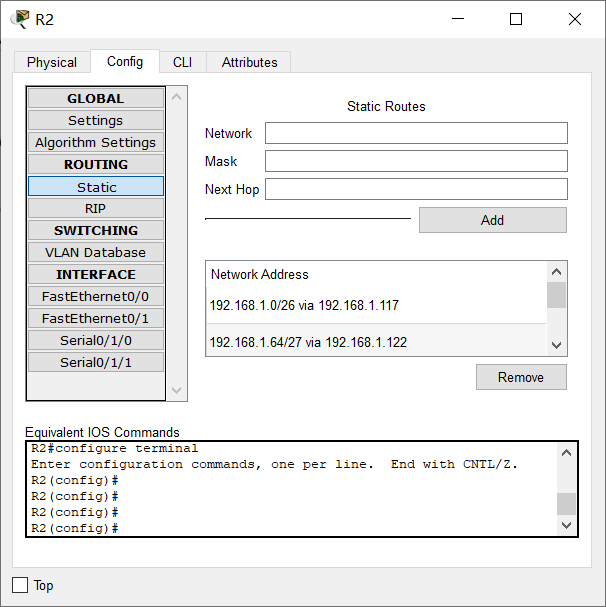The height and width of the screenshot is (607, 606).
Task: Open global Settings in sidebar
Action: pyautogui.click(x=96, y=120)
